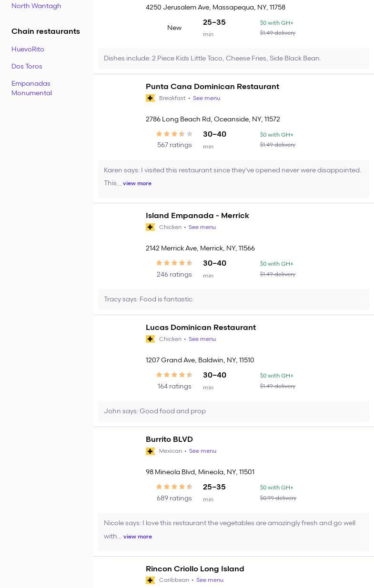Click GH+ badge next to Burrito BLVD's Mexican tag
This screenshot has height=588, width=374.
pos(150,451)
